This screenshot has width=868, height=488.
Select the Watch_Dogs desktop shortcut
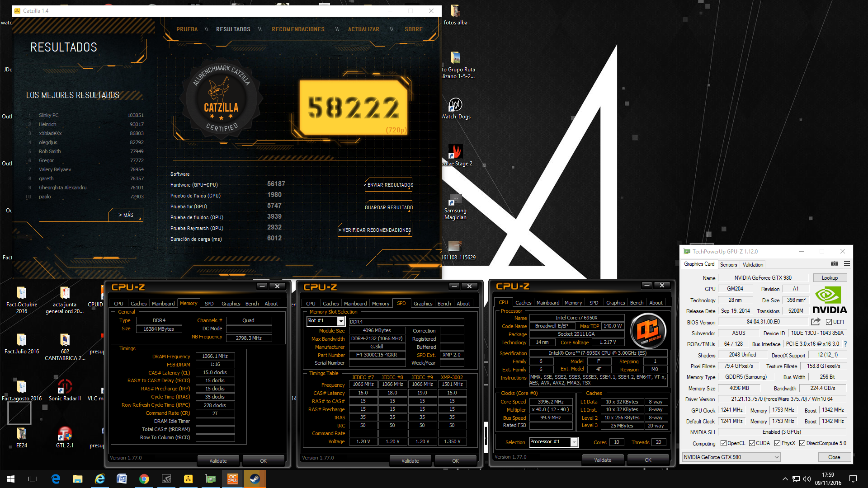456,108
